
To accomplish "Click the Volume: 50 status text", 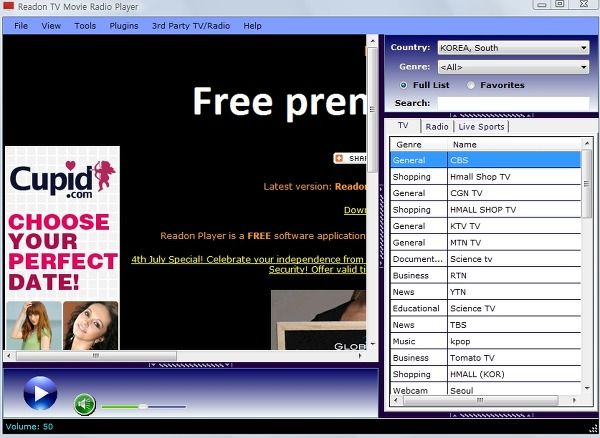I will point(29,427).
